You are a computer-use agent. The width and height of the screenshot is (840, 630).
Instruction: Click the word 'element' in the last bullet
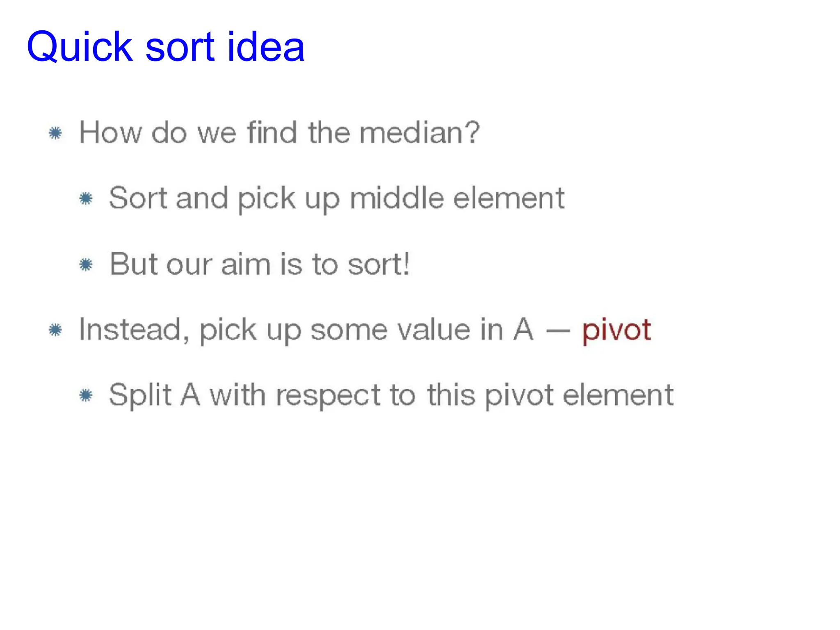(618, 395)
